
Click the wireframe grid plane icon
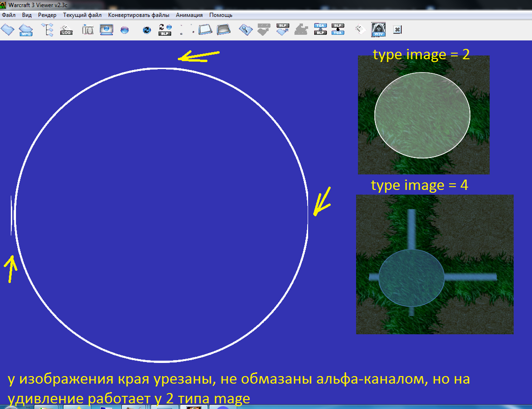coord(205,30)
